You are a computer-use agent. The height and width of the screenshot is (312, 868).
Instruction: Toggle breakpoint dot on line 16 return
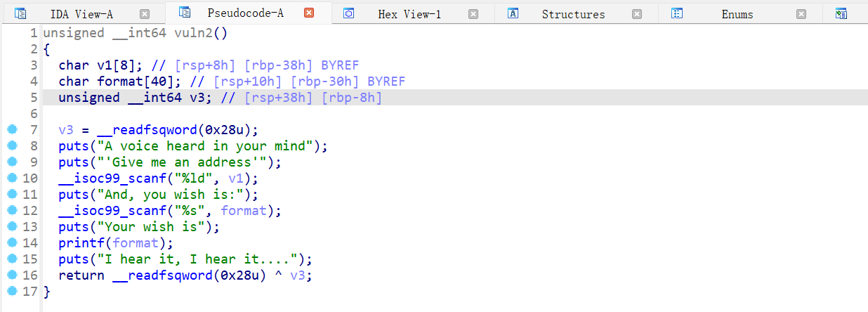(x=12, y=275)
